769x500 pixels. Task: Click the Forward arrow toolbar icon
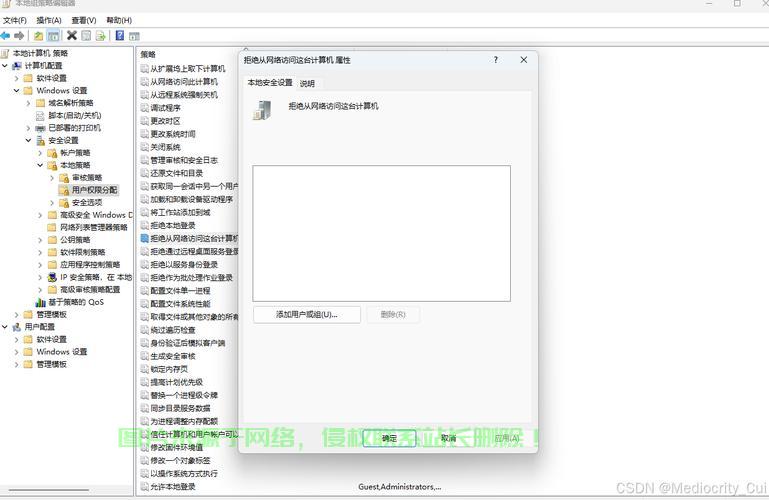coord(19,36)
